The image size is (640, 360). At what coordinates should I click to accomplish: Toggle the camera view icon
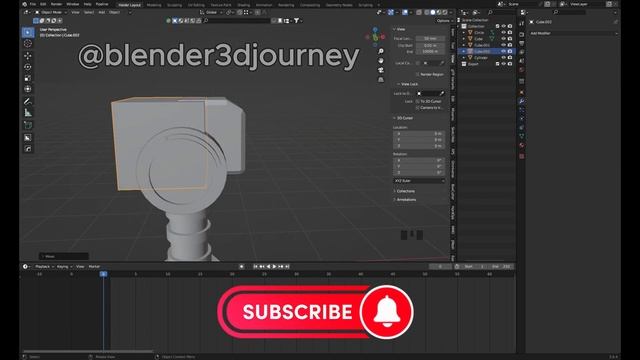point(381,70)
